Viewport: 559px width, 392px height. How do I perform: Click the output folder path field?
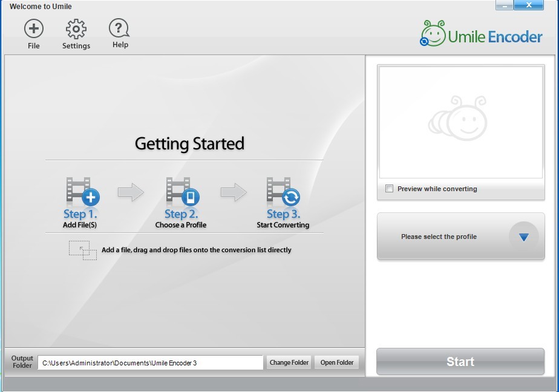(150, 363)
